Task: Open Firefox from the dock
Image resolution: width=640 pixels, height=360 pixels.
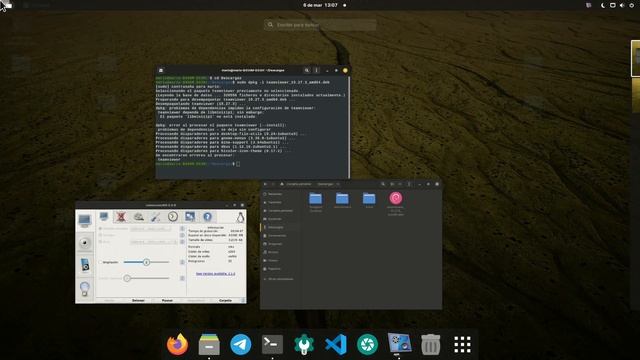Action: pyautogui.click(x=178, y=344)
